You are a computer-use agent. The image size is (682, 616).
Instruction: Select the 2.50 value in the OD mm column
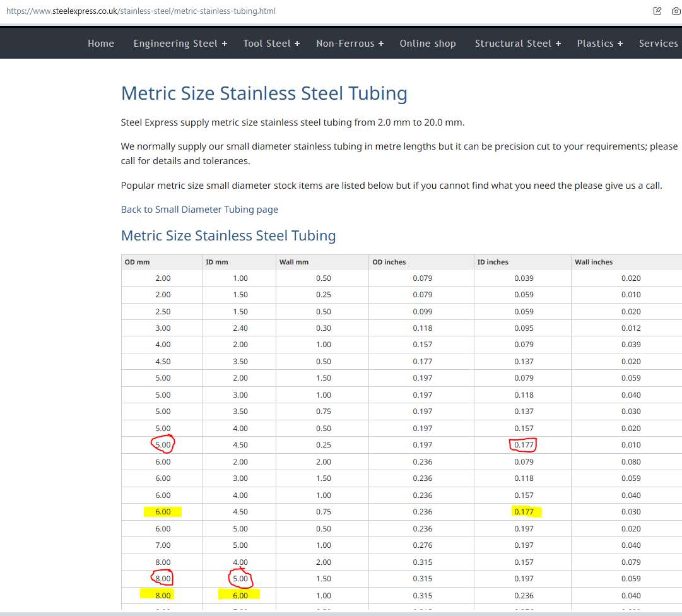[x=163, y=312]
